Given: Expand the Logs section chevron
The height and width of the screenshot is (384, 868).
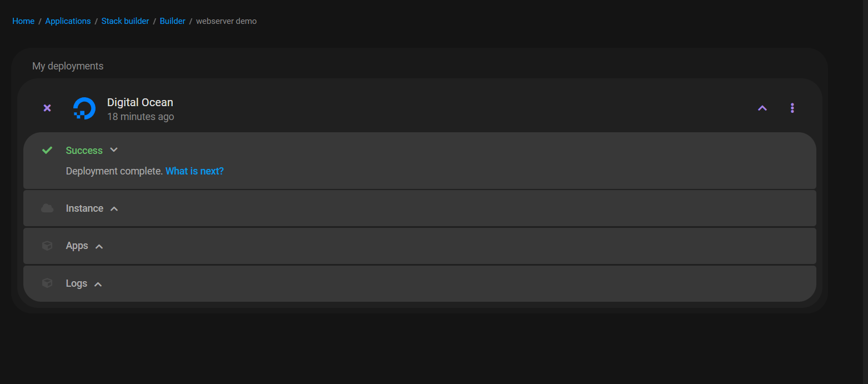Looking at the screenshot, I should pyautogui.click(x=98, y=284).
